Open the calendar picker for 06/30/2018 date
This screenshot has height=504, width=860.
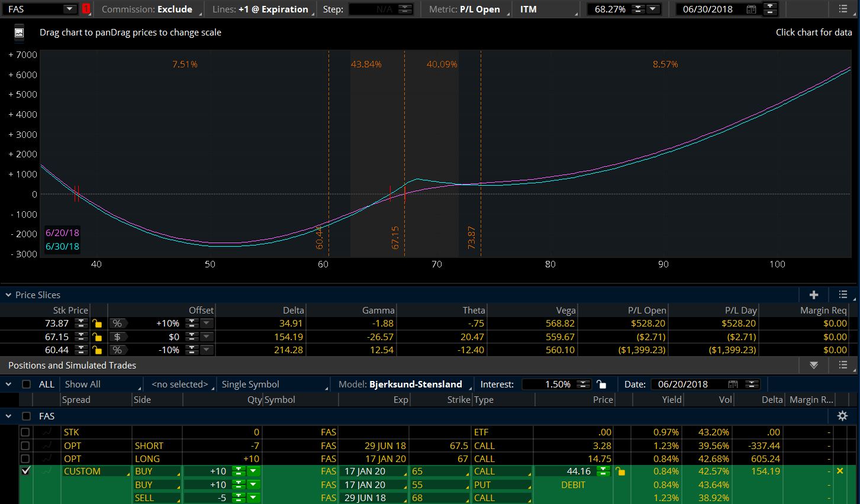coord(751,9)
